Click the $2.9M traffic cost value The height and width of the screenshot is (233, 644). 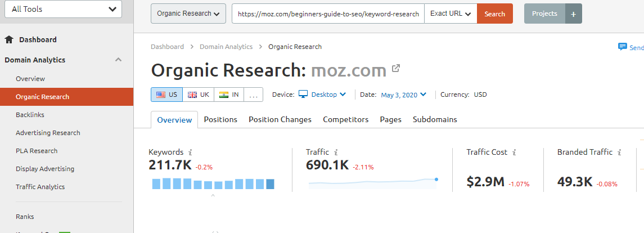(485, 182)
